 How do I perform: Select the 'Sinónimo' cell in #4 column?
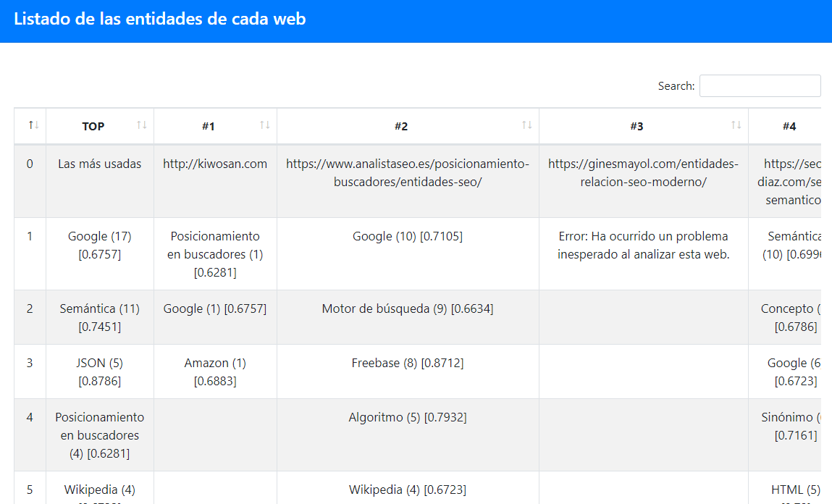tap(786, 435)
